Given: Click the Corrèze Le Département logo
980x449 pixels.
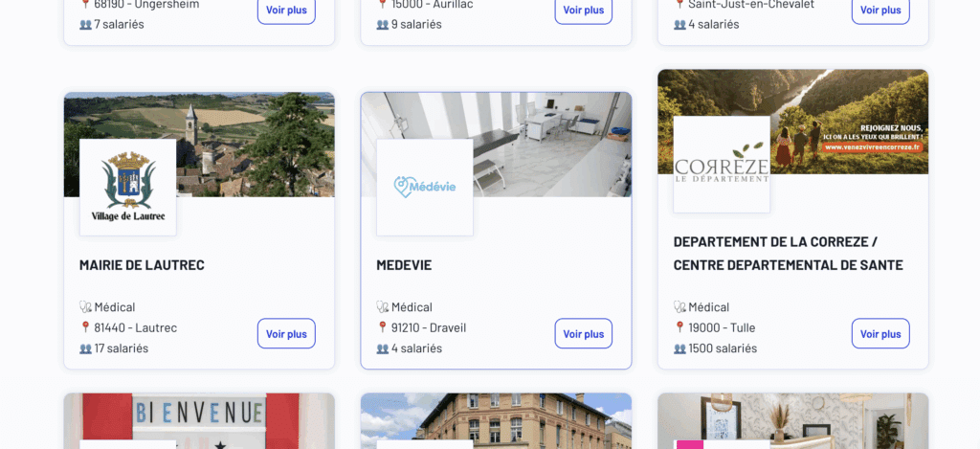Looking at the screenshot, I should pyautogui.click(x=722, y=165).
